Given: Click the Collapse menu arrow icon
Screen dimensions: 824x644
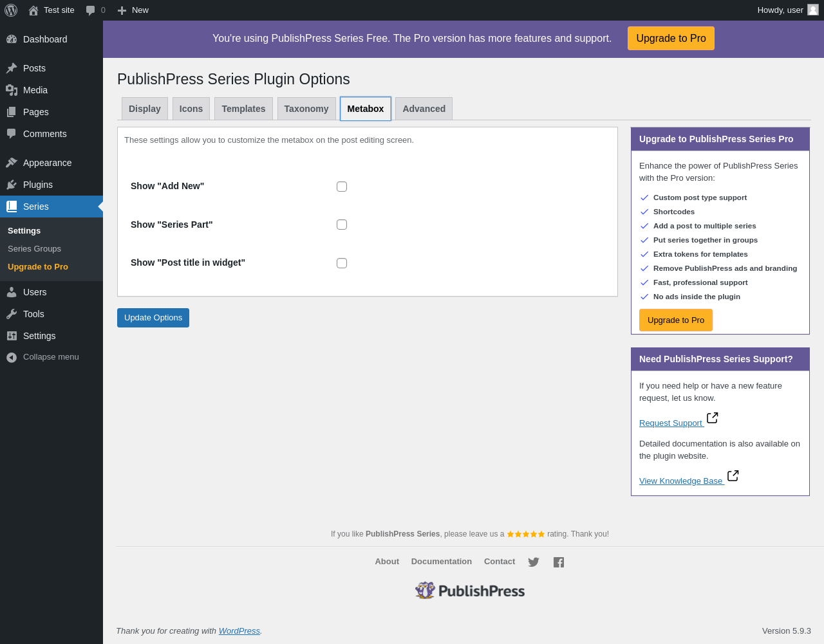Looking at the screenshot, I should pyautogui.click(x=12, y=358).
